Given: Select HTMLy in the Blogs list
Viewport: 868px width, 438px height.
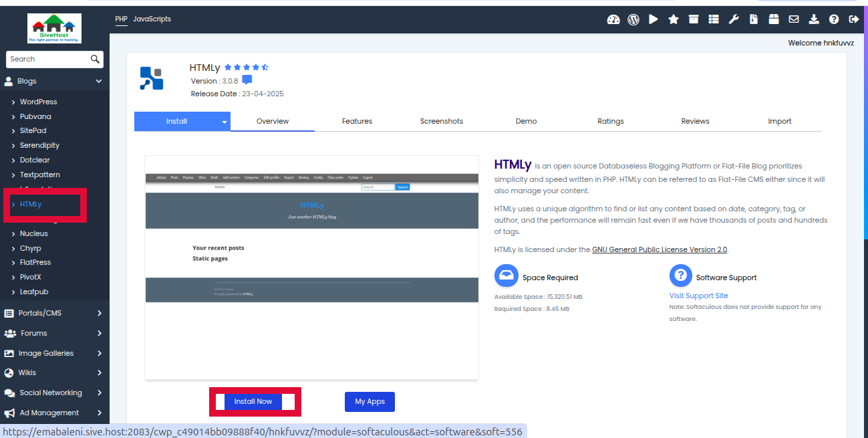Looking at the screenshot, I should click(x=31, y=204).
